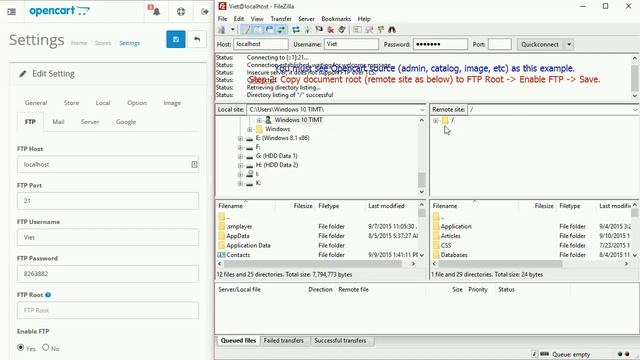This screenshot has height=360, width=640.
Task: Click the FTP Root help icon
Action: tap(48, 295)
